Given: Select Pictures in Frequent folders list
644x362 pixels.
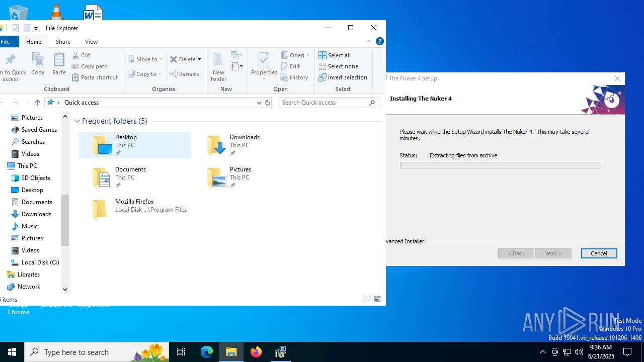Looking at the screenshot, I should pos(250,177).
